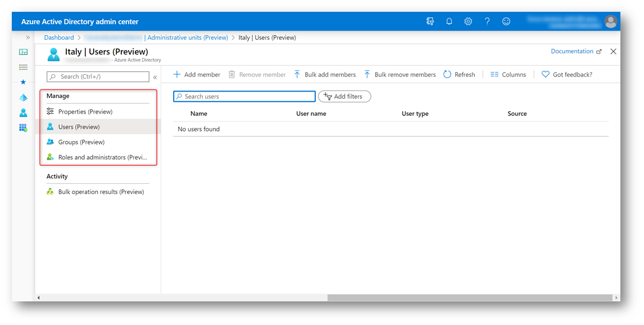The width and height of the screenshot is (644, 325).
Task: Click Remove member
Action: pos(257,74)
